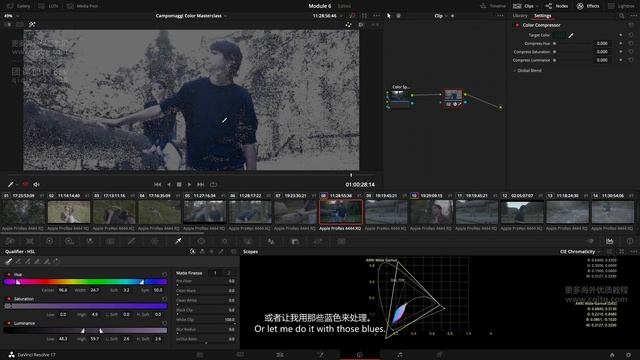Jump to the last frame
The height and width of the screenshot is (360, 640).
200,184
